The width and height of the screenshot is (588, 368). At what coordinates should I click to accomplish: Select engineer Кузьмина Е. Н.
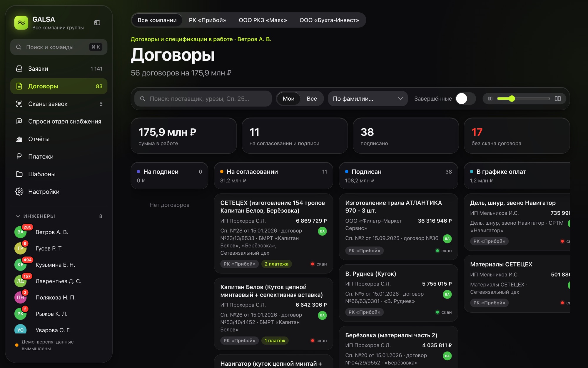[55, 265]
